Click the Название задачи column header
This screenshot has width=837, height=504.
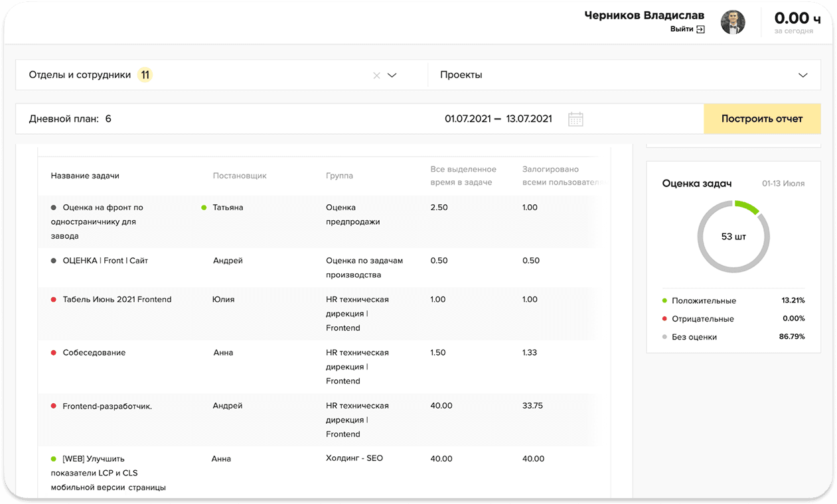[x=85, y=176]
